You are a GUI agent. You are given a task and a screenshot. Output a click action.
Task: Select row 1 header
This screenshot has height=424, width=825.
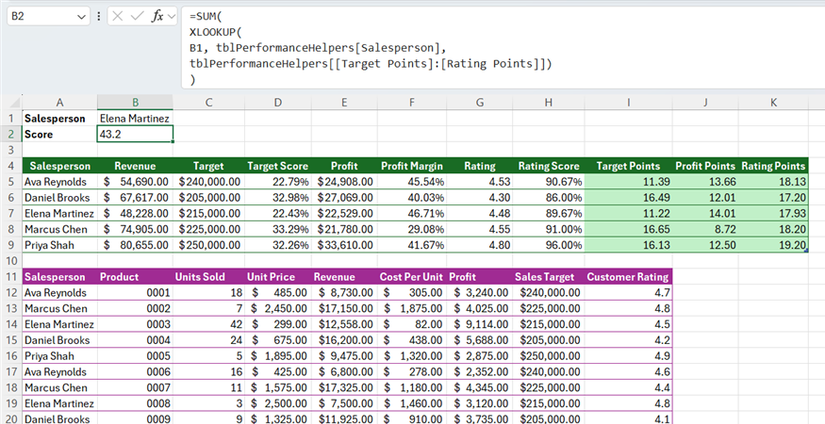(x=11, y=118)
